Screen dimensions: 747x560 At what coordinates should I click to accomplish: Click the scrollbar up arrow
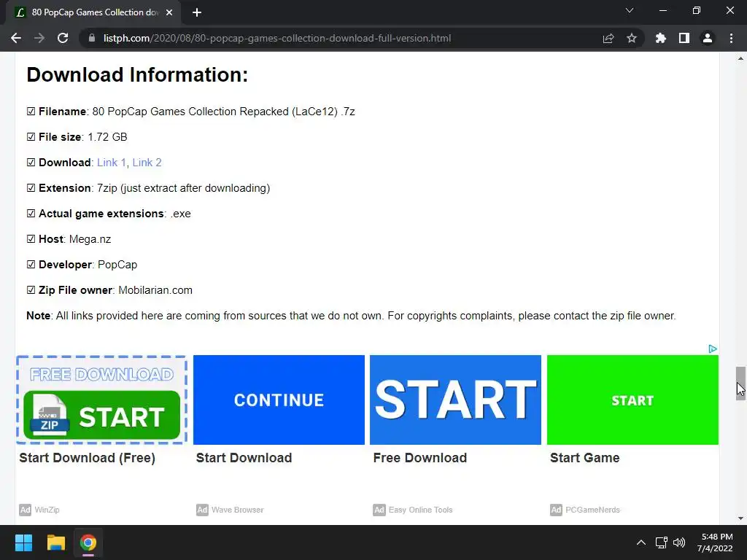point(740,59)
